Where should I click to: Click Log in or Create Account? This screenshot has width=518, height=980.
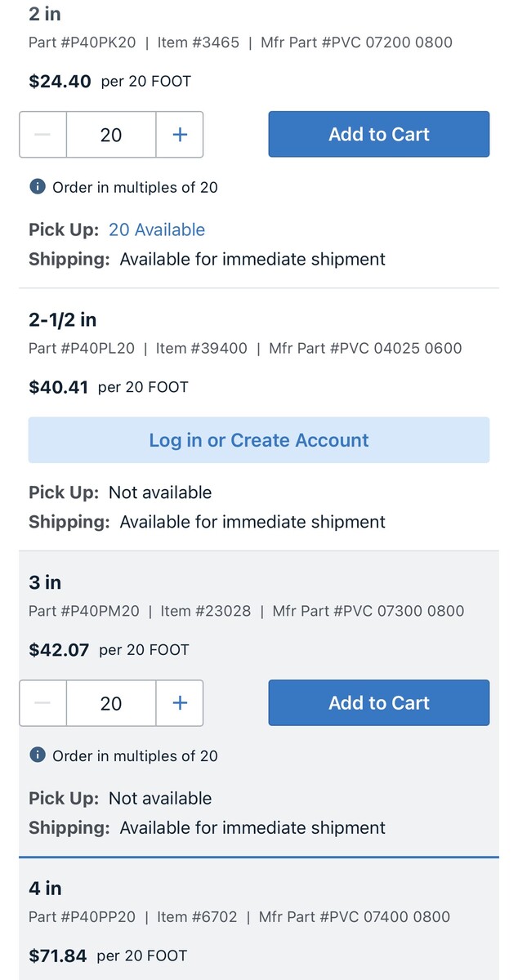[x=258, y=440]
